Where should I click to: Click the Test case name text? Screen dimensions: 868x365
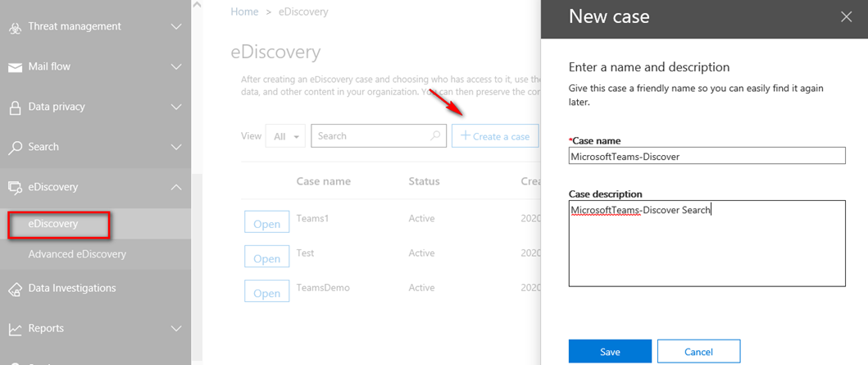point(305,253)
